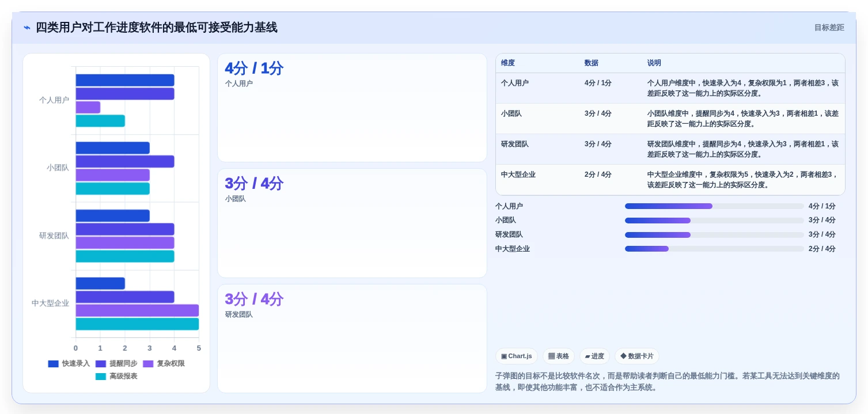The width and height of the screenshot is (868, 414).
Task: Select the 3分 / 4分 小团队 data card
Action: [x=352, y=223]
